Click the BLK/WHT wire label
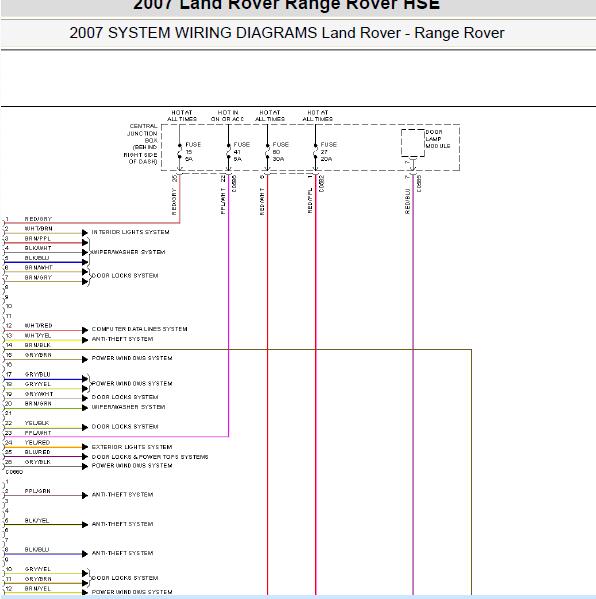Screen dimensions: 596x599 tap(38, 248)
